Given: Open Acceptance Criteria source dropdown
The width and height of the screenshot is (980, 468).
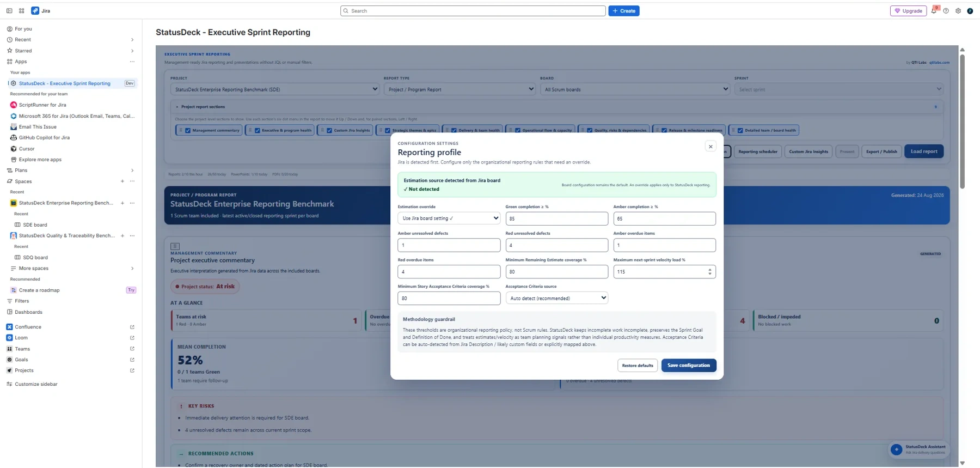Looking at the screenshot, I should click(556, 298).
